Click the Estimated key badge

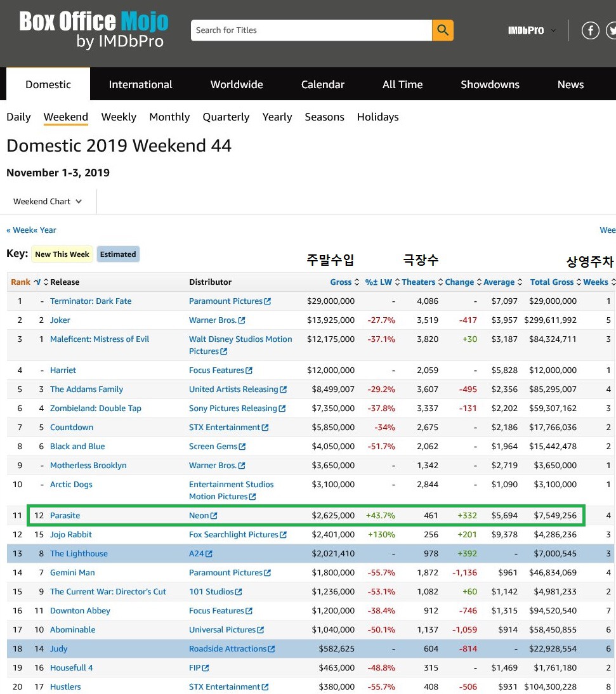tap(118, 254)
